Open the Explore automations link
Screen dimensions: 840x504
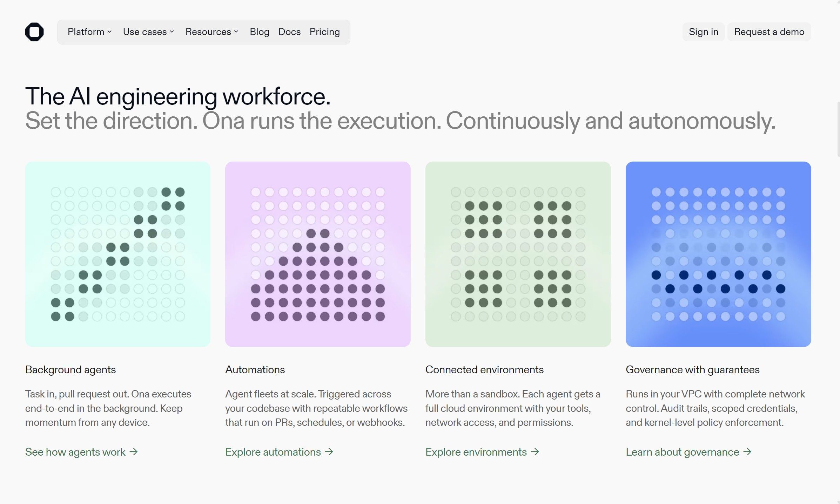[279, 452]
